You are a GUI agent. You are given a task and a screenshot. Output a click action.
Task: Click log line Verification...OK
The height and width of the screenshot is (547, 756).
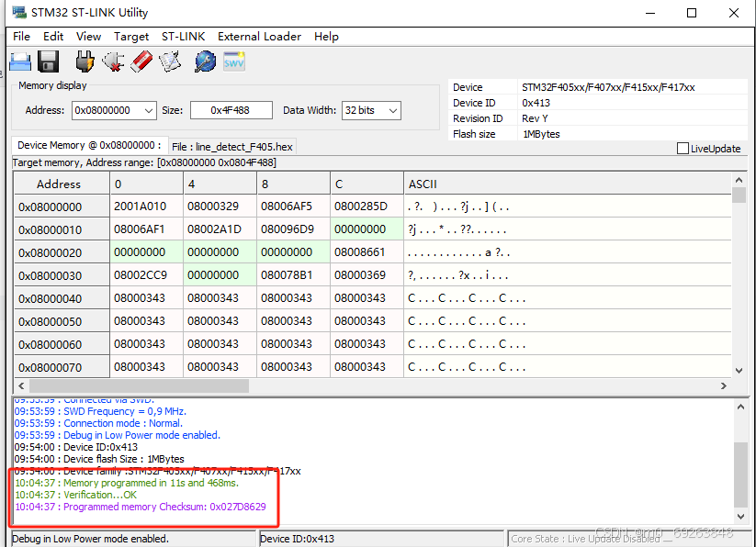click(x=75, y=495)
